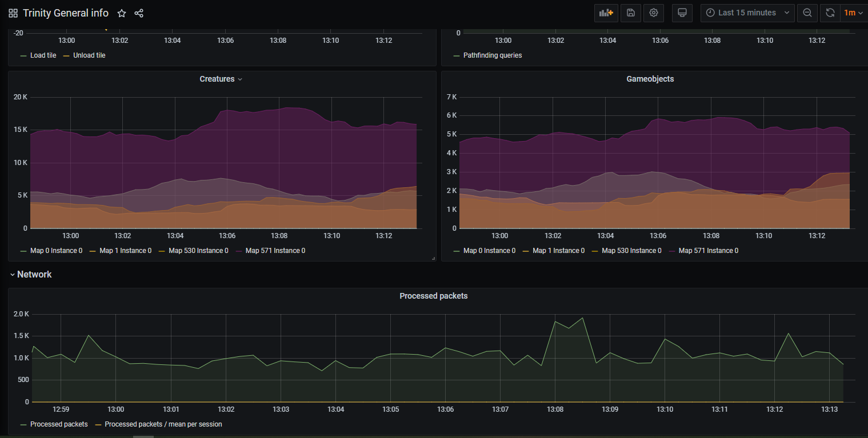The height and width of the screenshot is (438, 868).
Task: Zoom out the time range
Action: (x=807, y=13)
